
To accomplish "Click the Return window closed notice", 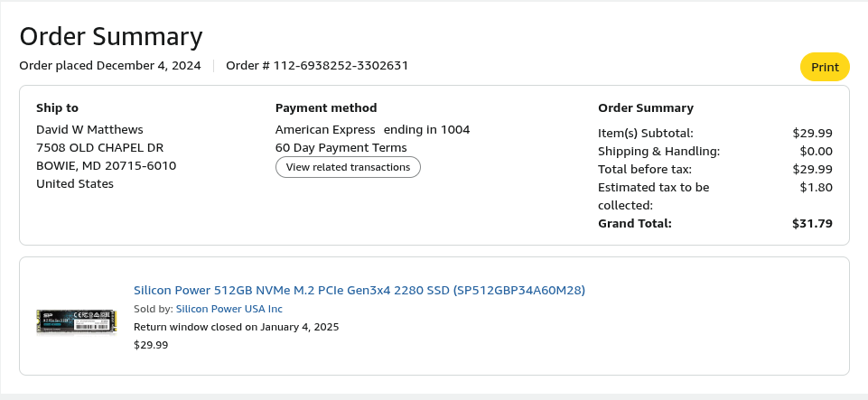I will coord(236,327).
